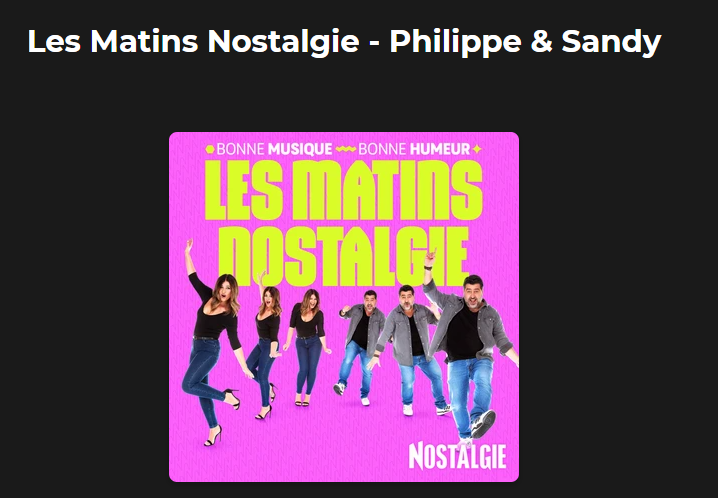
Task: Click the yellow wavy line separator icon
Action: tap(345, 149)
